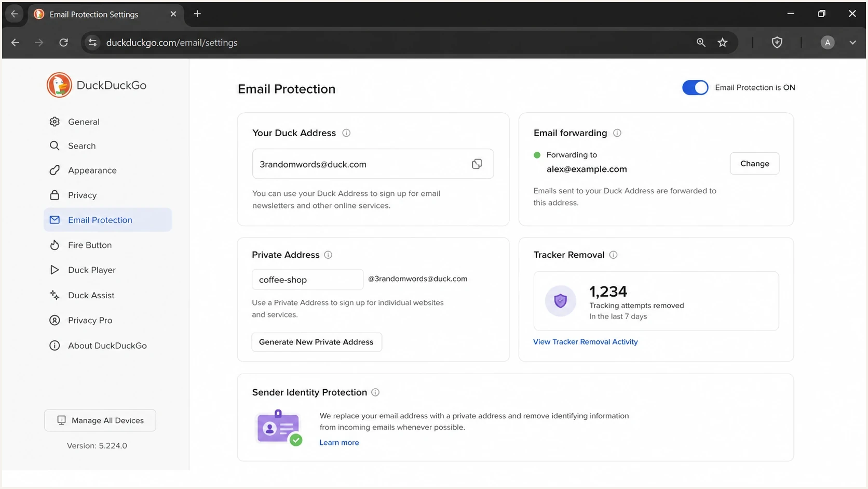Click the Email Protection Settings tab
The height and width of the screenshot is (489, 868).
coord(105,14)
